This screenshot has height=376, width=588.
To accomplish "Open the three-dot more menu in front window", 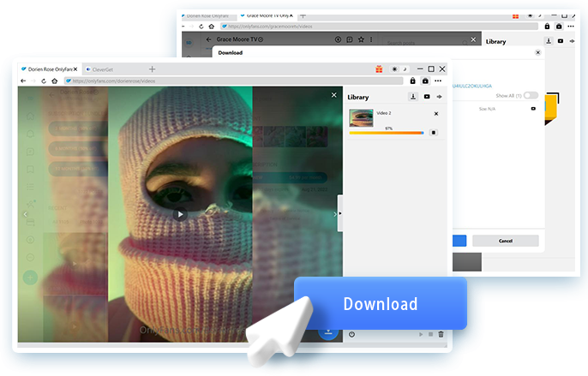I will [438, 81].
